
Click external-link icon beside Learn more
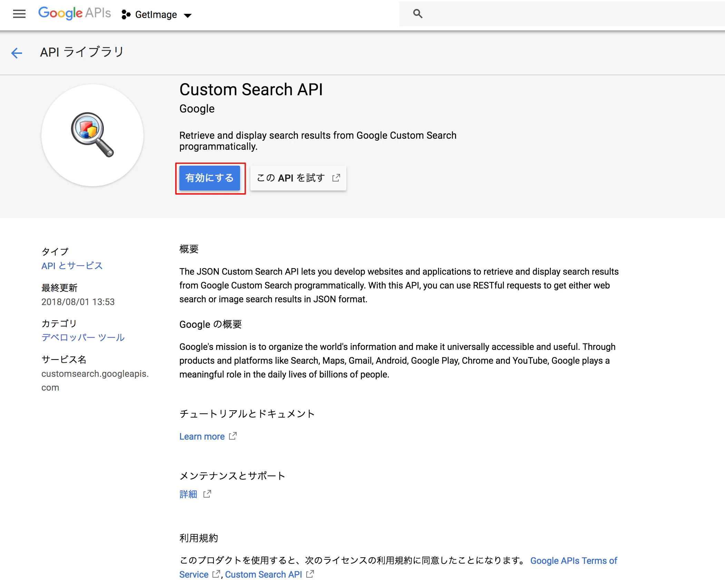(233, 436)
